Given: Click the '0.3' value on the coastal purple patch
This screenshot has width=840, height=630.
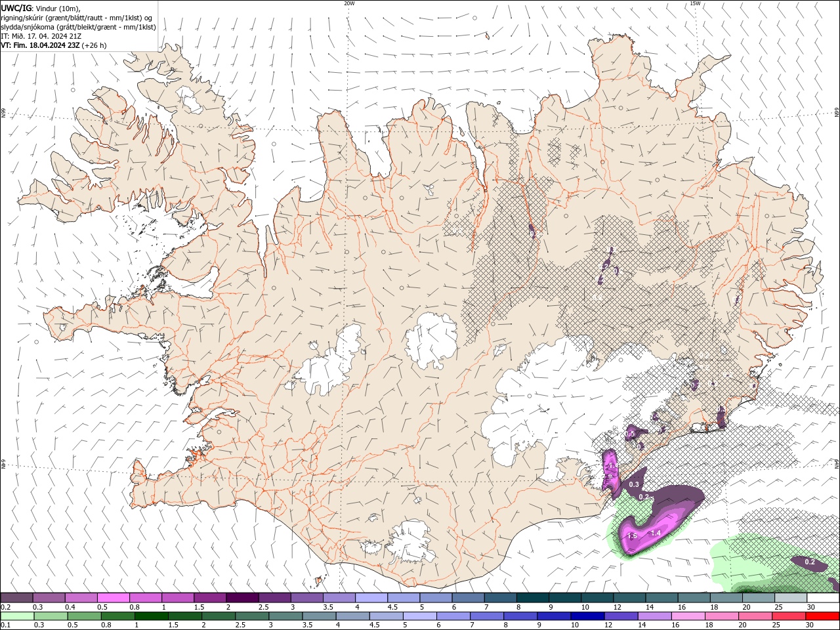Looking at the screenshot, I should [634, 484].
